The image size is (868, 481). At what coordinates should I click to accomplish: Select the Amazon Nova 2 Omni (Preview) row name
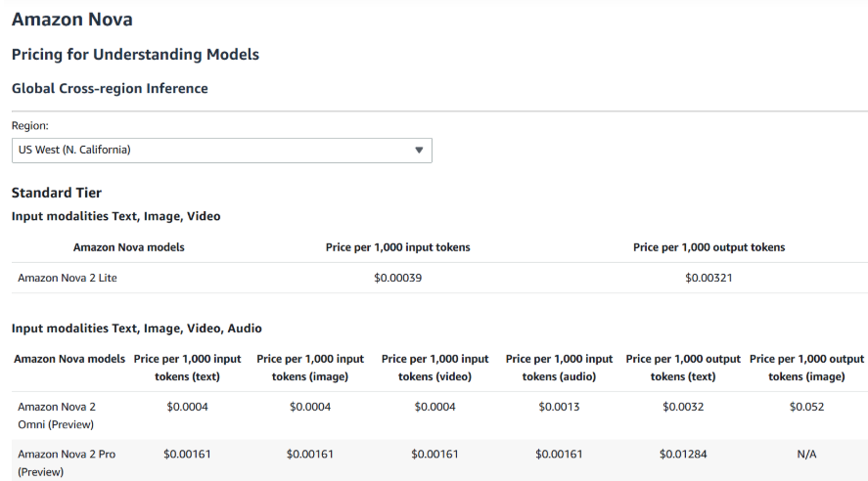(57, 415)
